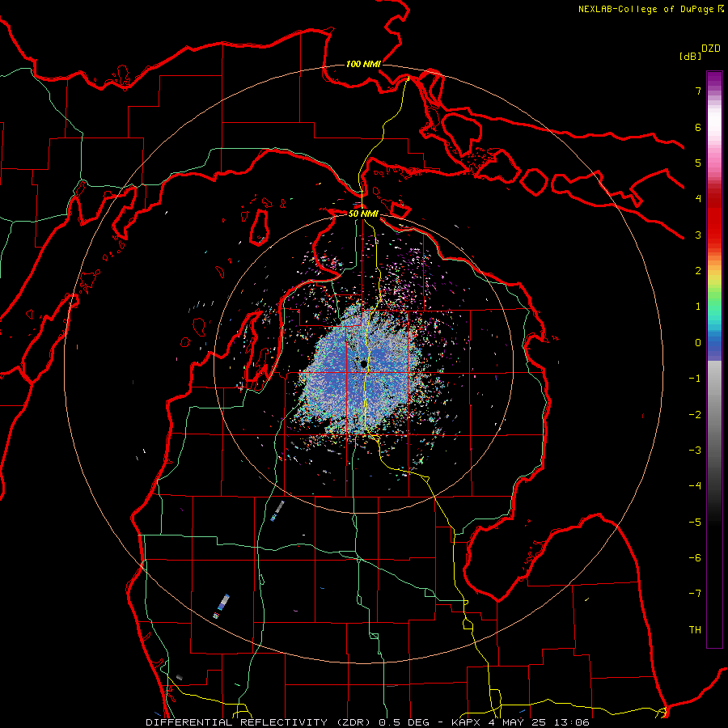This screenshot has width=728, height=728.
Task: Click the '-7' value on color scale
Action: pyautogui.click(x=695, y=594)
